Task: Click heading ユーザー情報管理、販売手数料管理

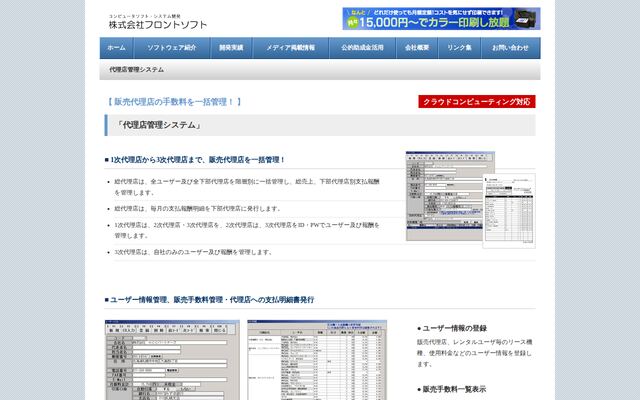Action: (x=209, y=300)
